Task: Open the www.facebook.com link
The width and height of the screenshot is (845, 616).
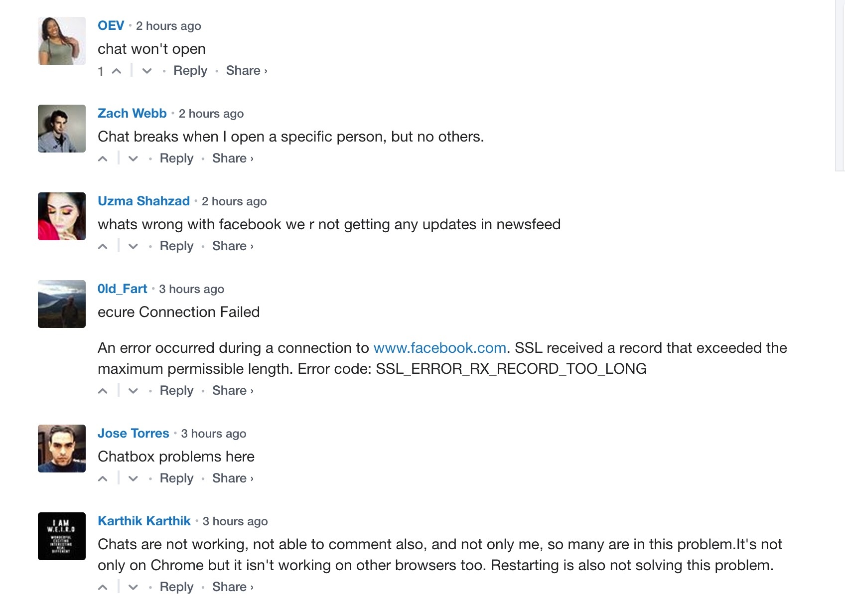Action: pos(439,348)
